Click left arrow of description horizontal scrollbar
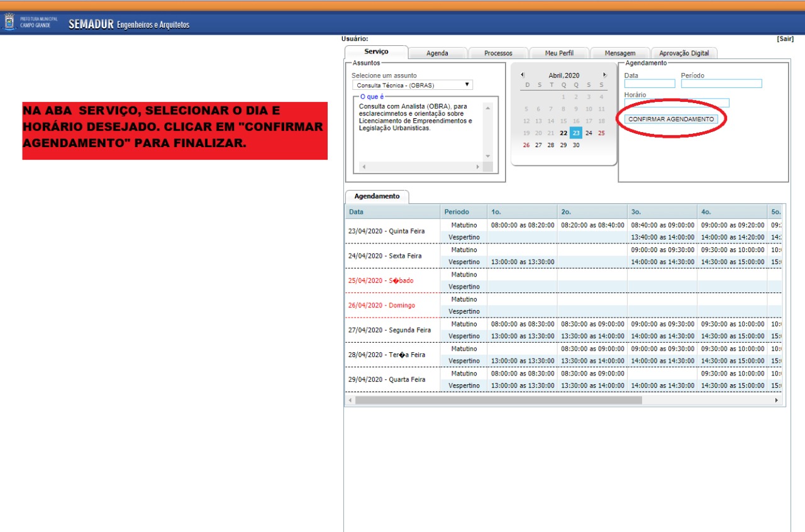805x532 pixels. pos(364,167)
